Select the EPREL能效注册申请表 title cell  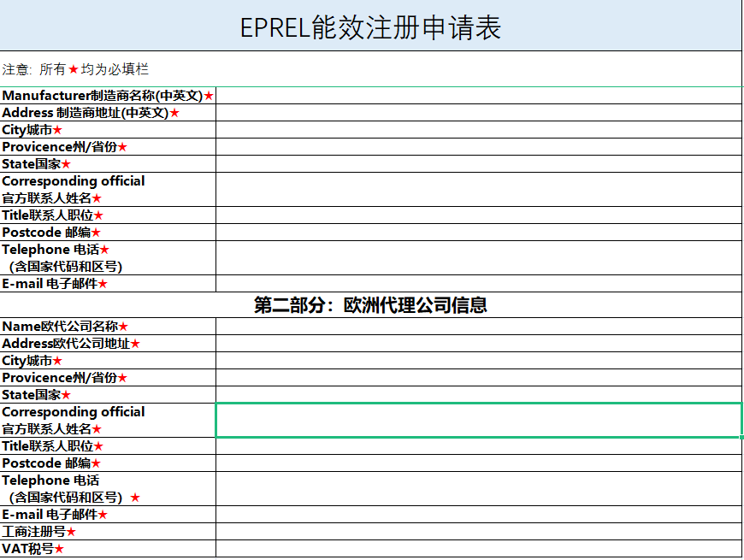370,25
